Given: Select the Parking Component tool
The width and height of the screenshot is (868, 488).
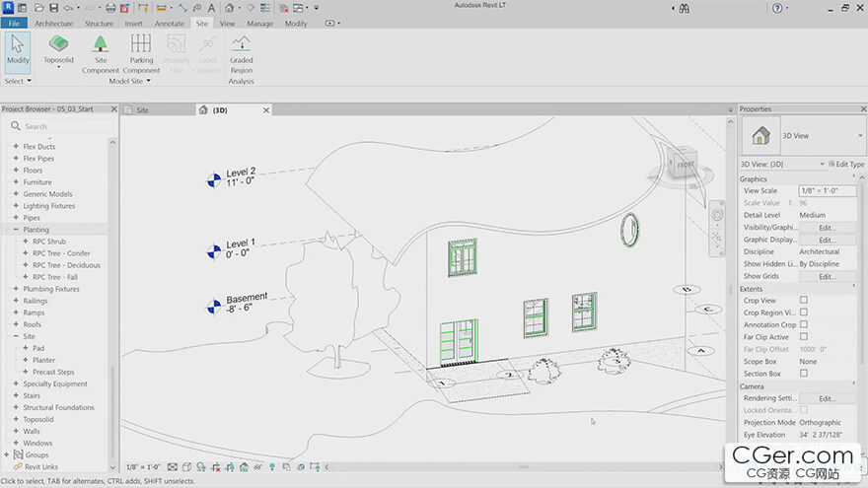Looking at the screenshot, I should 141,53.
